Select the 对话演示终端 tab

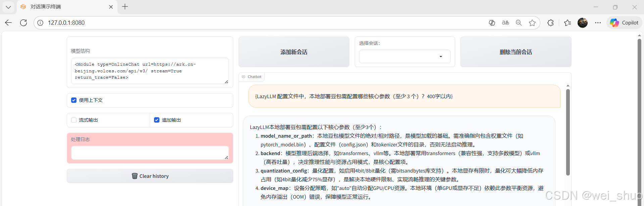tap(67, 7)
